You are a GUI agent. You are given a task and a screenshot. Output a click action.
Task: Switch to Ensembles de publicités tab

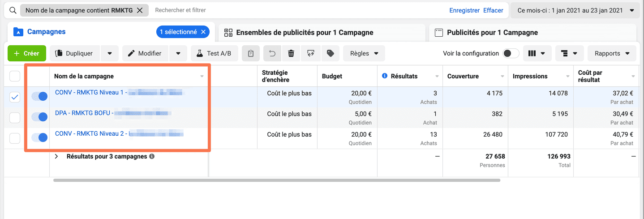click(305, 32)
